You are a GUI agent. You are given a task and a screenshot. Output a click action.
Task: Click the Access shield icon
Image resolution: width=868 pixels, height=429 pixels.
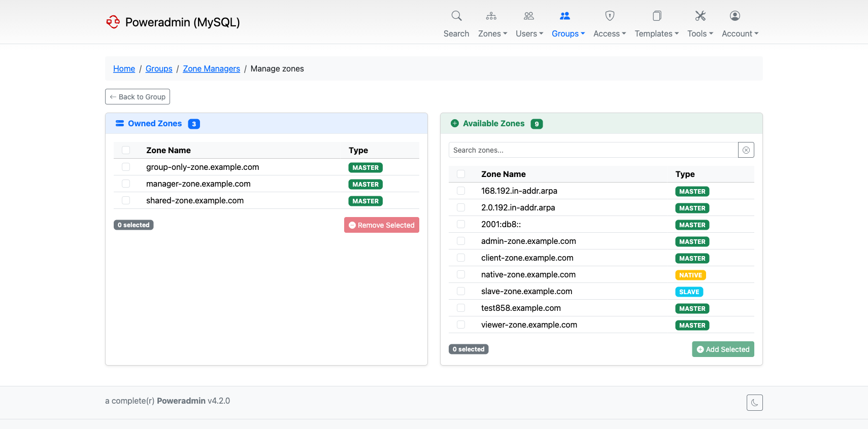[610, 16]
